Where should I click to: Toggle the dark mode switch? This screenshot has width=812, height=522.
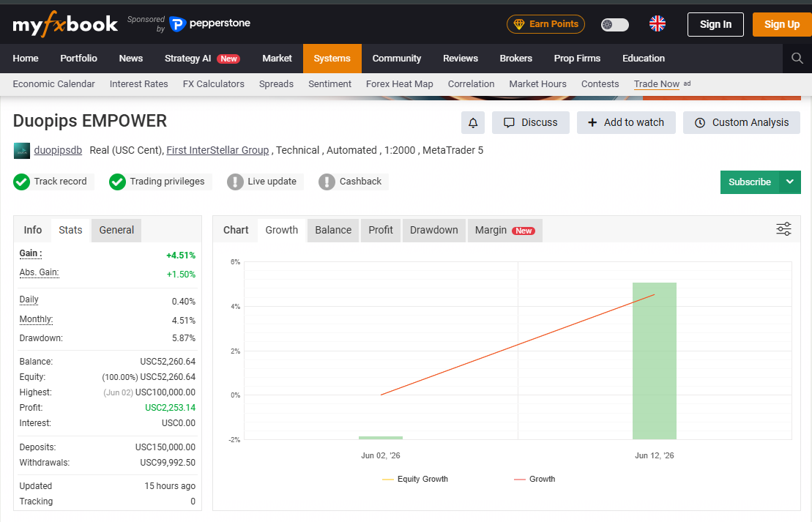[615, 24]
